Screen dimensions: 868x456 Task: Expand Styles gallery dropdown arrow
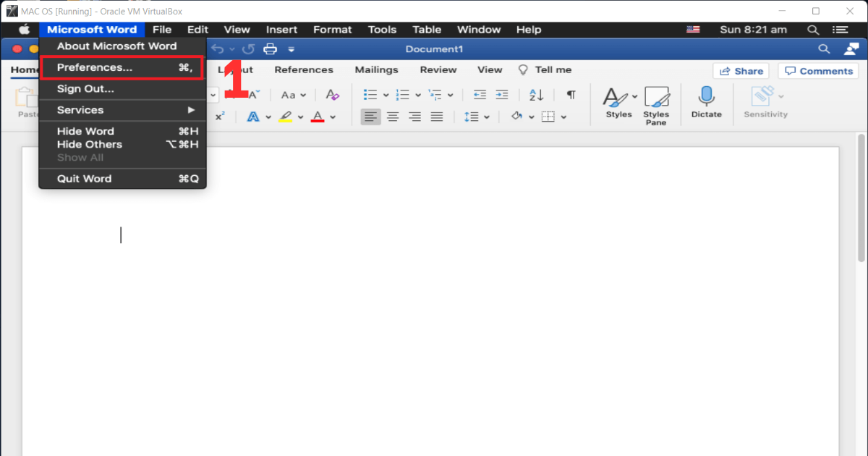pos(634,96)
